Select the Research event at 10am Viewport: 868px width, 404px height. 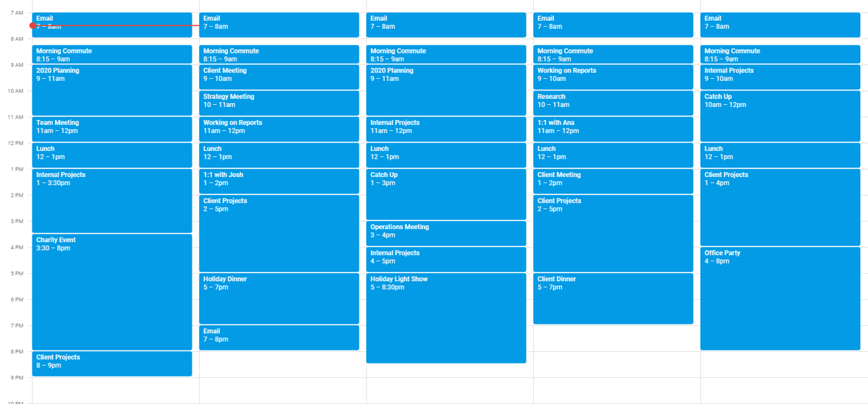tap(613, 103)
